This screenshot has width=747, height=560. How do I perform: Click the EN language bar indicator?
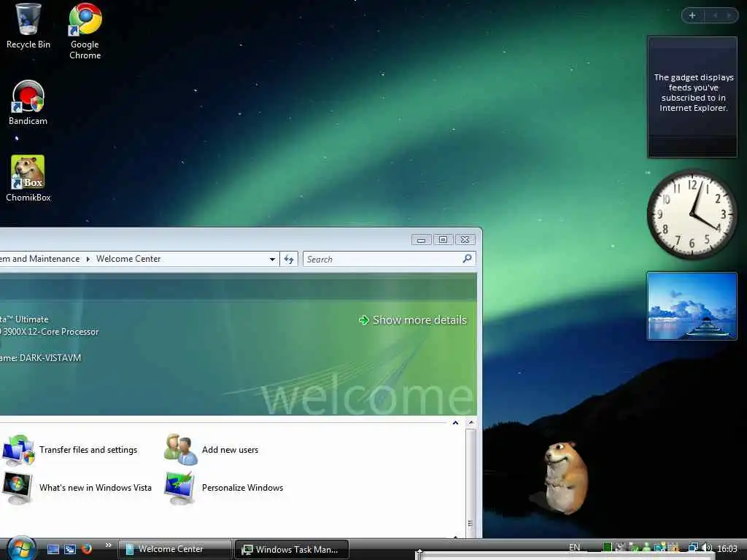pyautogui.click(x=575, y=548)
